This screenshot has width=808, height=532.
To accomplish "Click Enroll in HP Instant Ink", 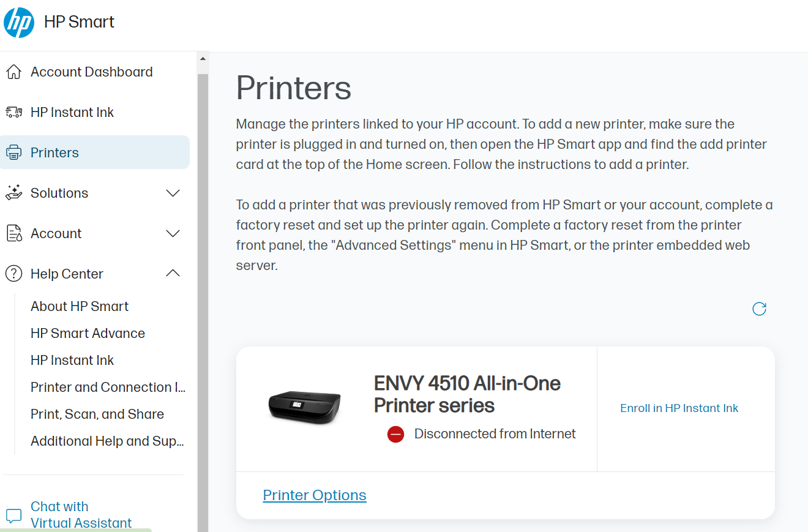I will click(x=679, y=408).
